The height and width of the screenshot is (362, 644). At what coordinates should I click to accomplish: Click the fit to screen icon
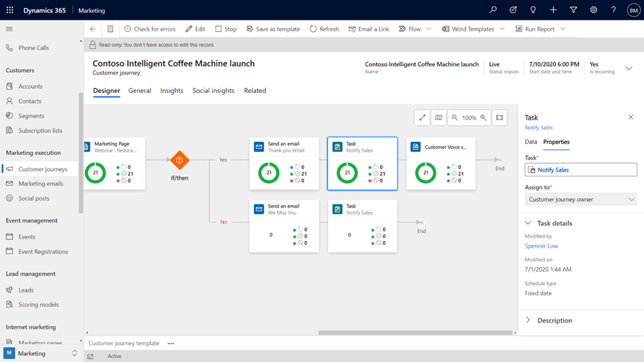point(499,117)
